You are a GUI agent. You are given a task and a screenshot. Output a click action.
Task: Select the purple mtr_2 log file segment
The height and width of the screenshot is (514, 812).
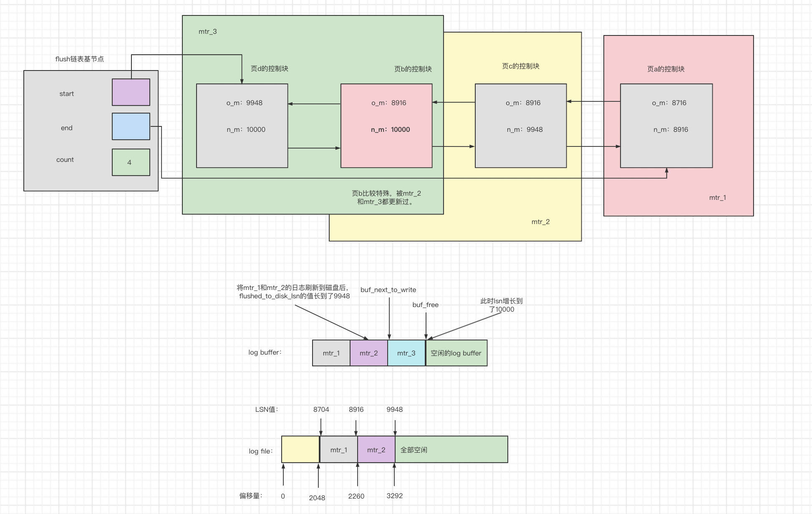point(376,450)
